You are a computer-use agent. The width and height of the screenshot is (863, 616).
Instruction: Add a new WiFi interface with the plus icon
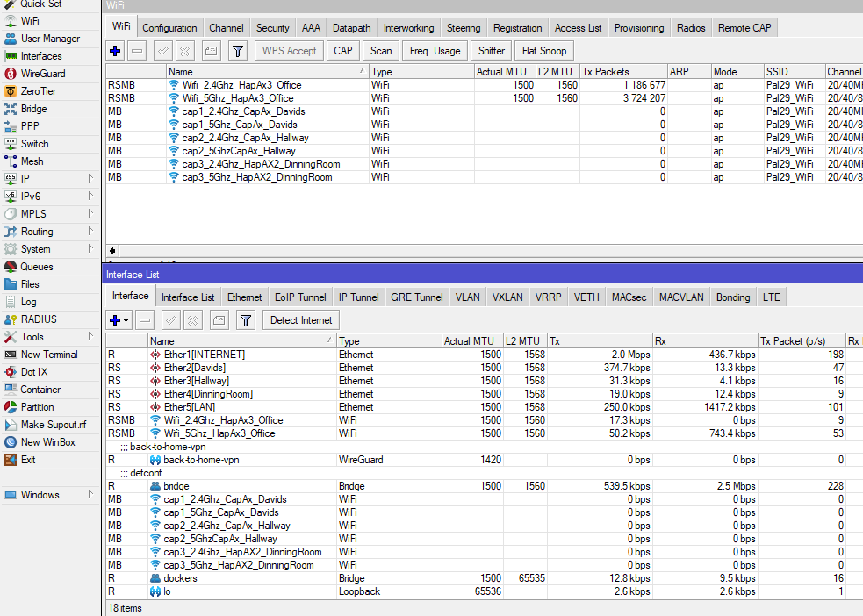[115, 50]
